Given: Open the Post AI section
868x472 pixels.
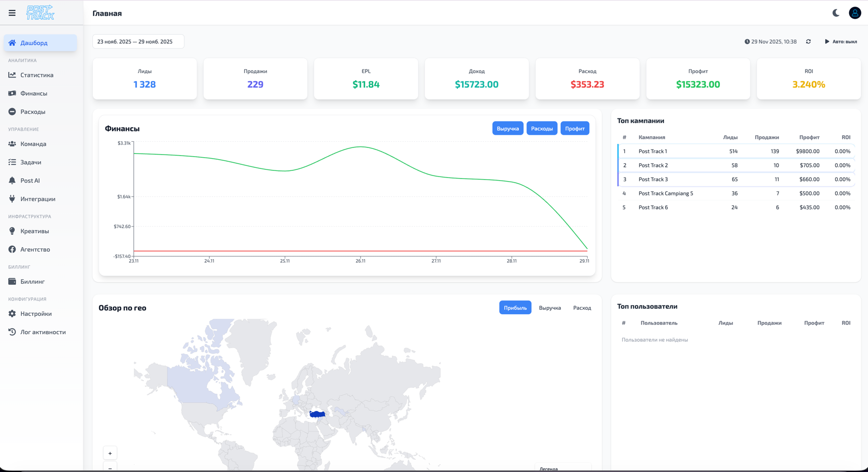Looking at the screenshot, I should tap(30, 180).
